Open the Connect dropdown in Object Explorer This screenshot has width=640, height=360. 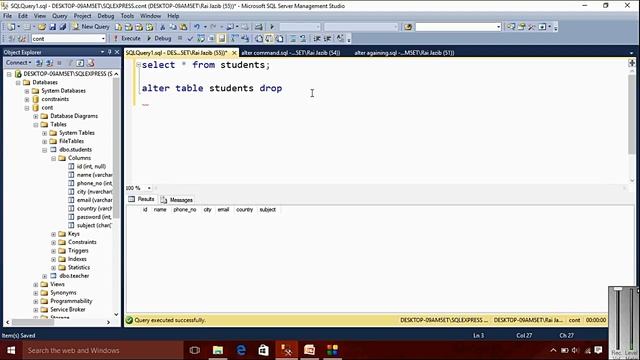[18, 62]
